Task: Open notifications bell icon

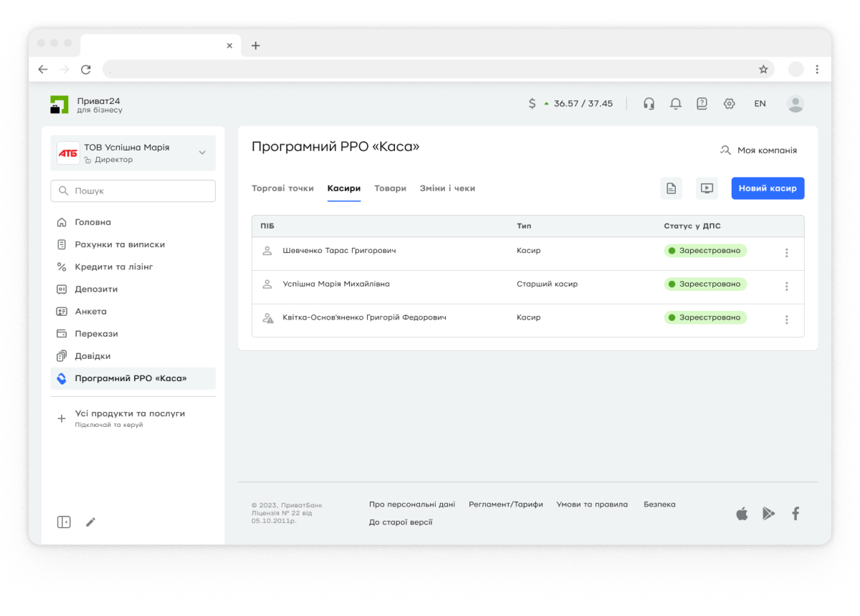Action: [675, 104]
